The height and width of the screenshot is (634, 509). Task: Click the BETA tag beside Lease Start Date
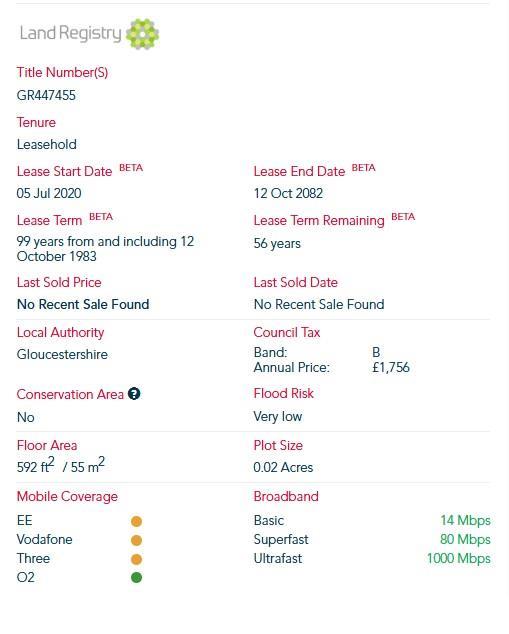click(x=131, y=168)
